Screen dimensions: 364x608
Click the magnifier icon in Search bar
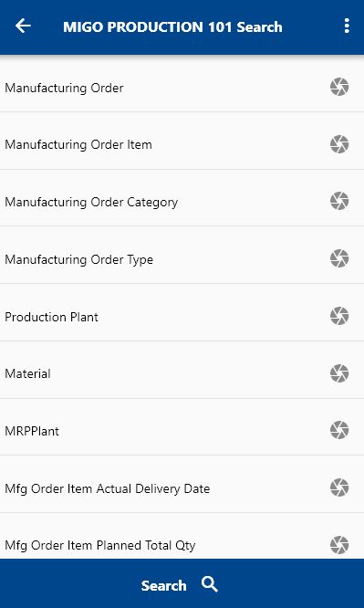209,584
